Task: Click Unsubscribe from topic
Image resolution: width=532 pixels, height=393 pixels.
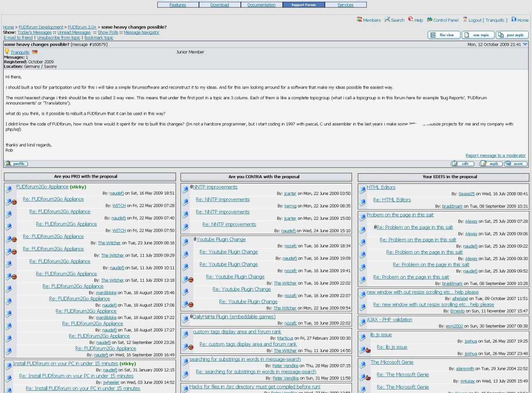Action: [x=59, y=38]
